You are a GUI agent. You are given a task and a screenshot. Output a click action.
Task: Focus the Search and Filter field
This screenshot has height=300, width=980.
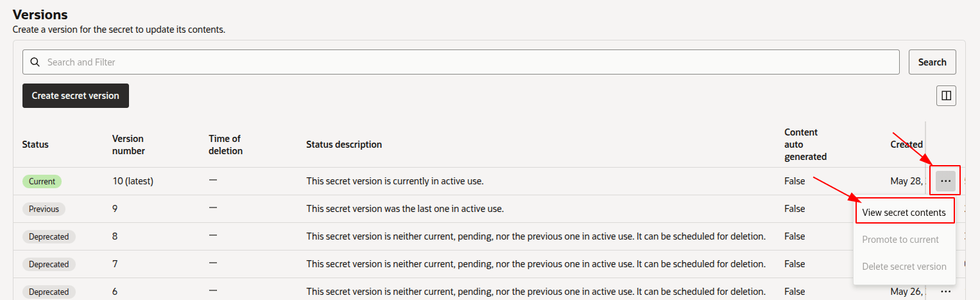point(461,62)
